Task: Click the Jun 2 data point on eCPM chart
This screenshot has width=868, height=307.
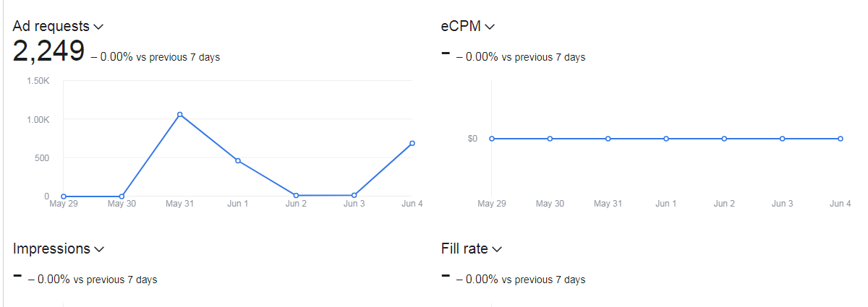Action: pos(724,138)
